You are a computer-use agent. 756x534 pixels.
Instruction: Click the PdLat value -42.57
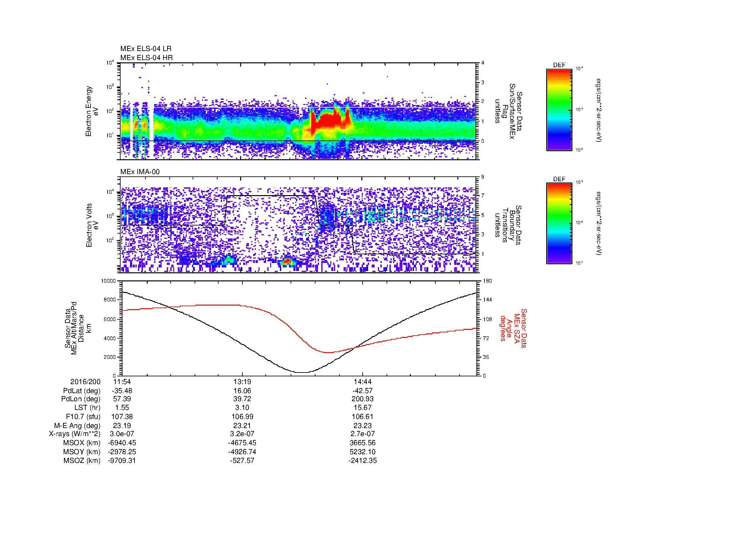click(x=363, y=391)
